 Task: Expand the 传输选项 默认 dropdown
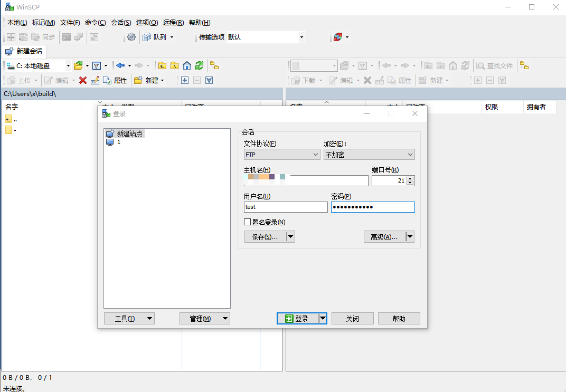click(301, 37)
